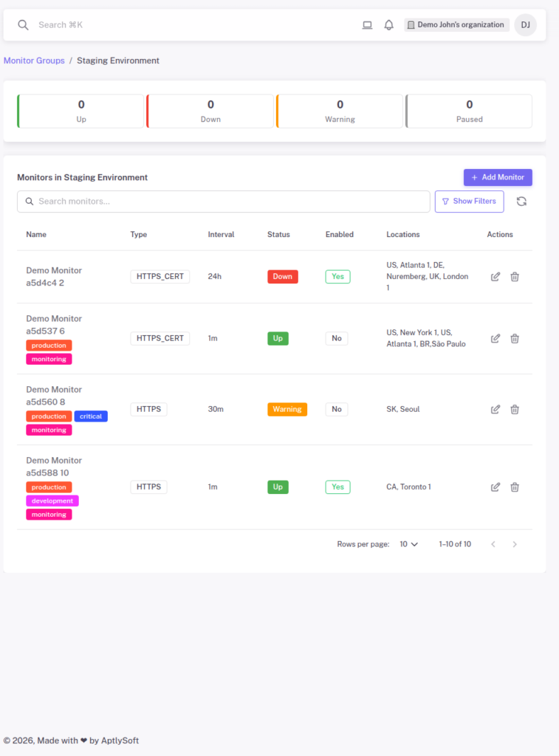Viewport: 559px width, 756px height.
Task: Delete Demo Monitor a5d588 10
Action: pyautogui.click(x=515, y=487)
